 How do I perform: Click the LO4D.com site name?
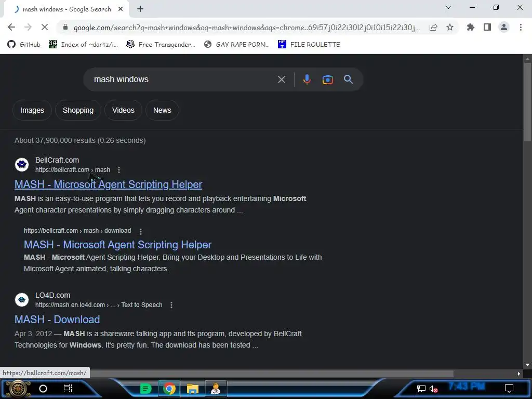(x=52, y=295)
